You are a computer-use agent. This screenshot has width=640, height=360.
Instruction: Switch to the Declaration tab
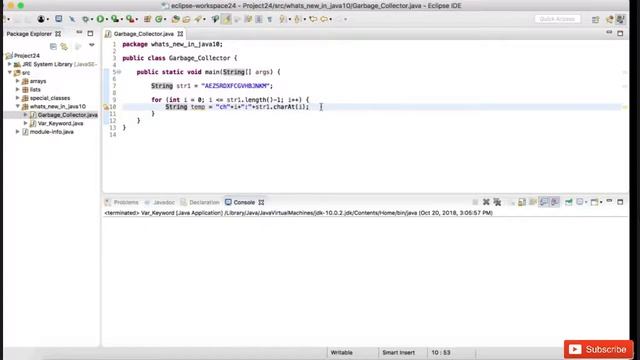tap(204, 202)
